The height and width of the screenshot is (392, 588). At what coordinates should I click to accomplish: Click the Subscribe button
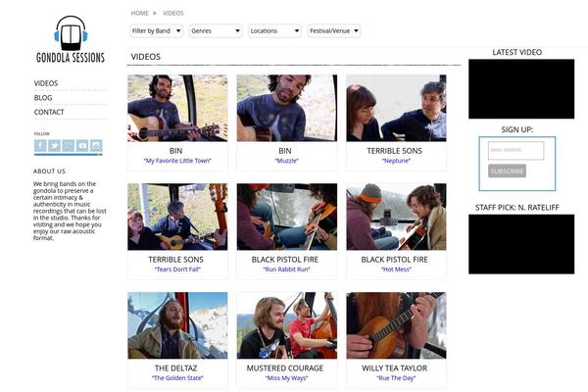pos(507,171)
